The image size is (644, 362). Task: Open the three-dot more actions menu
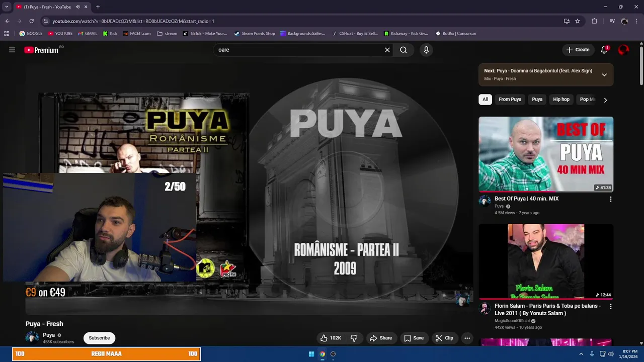pos(467,338)
